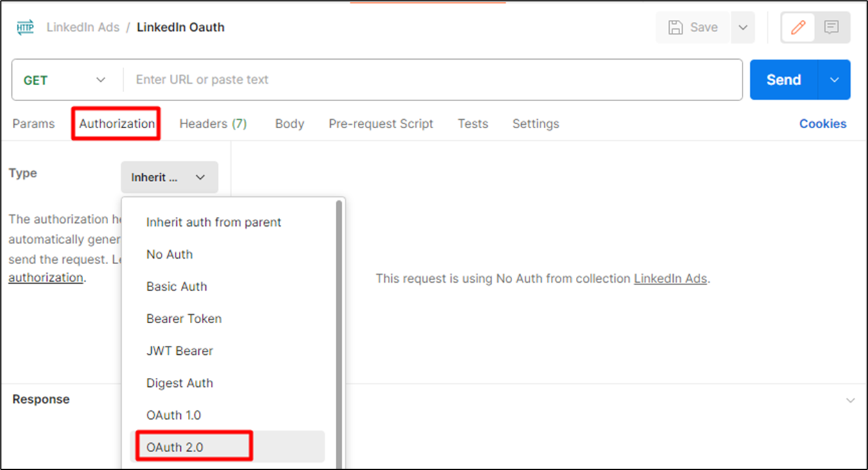
Task: Open the Body tab
Action: (x=290, y=124)
